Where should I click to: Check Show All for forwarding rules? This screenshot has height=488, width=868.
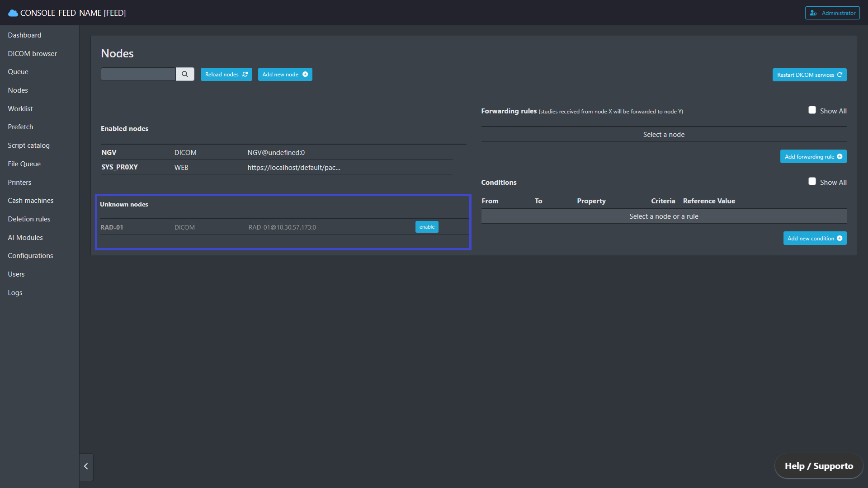click(812, 110)
